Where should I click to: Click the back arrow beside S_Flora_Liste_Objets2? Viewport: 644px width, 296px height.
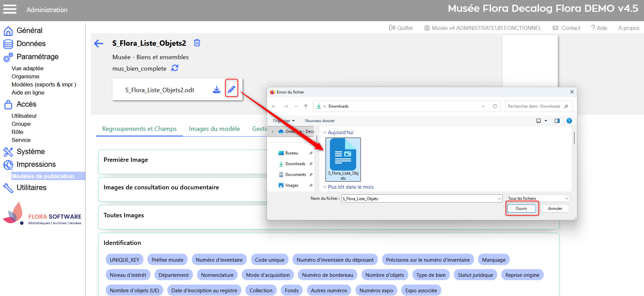99,43
